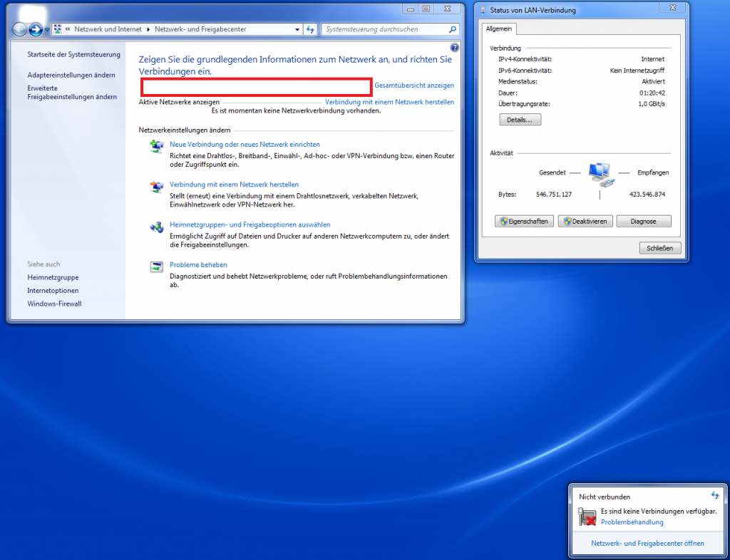Click the magnifier search icon
730x560 pixels.
click(453, 29)
